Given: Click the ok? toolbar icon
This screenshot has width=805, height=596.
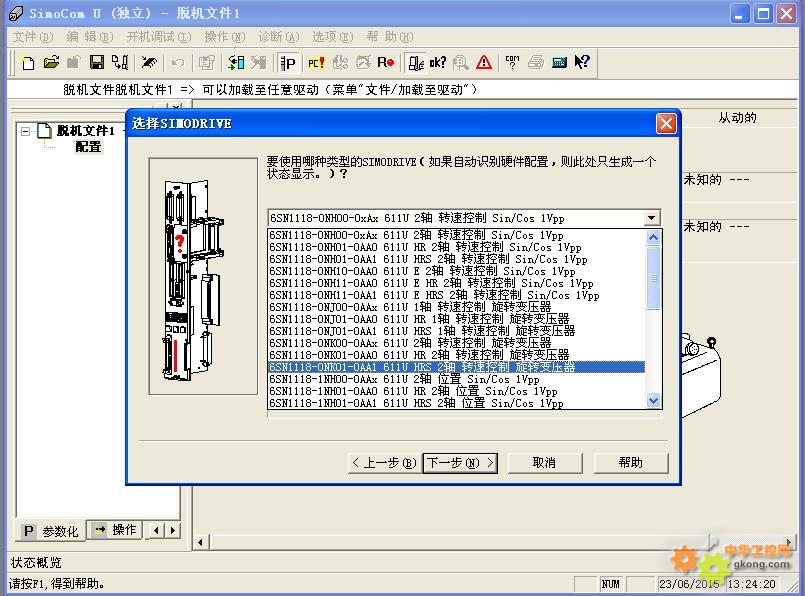Looking at the screenshot, I should (438, 63).
